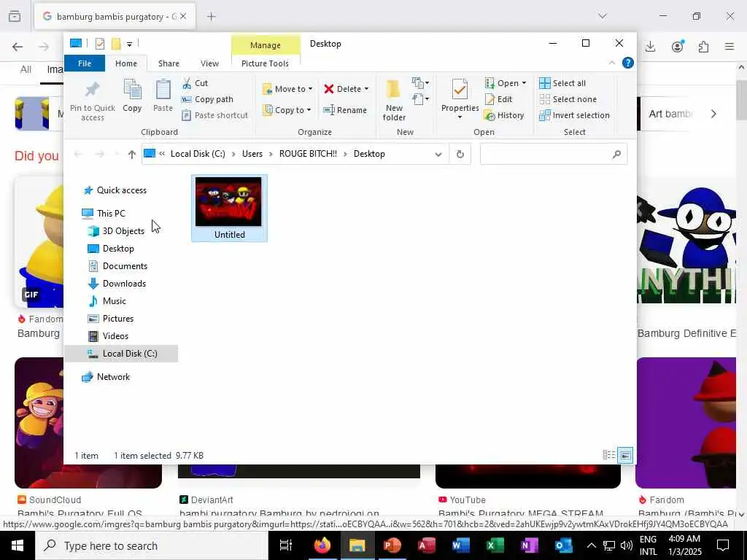Click Edit in Open group

click(x=499, y=99)
